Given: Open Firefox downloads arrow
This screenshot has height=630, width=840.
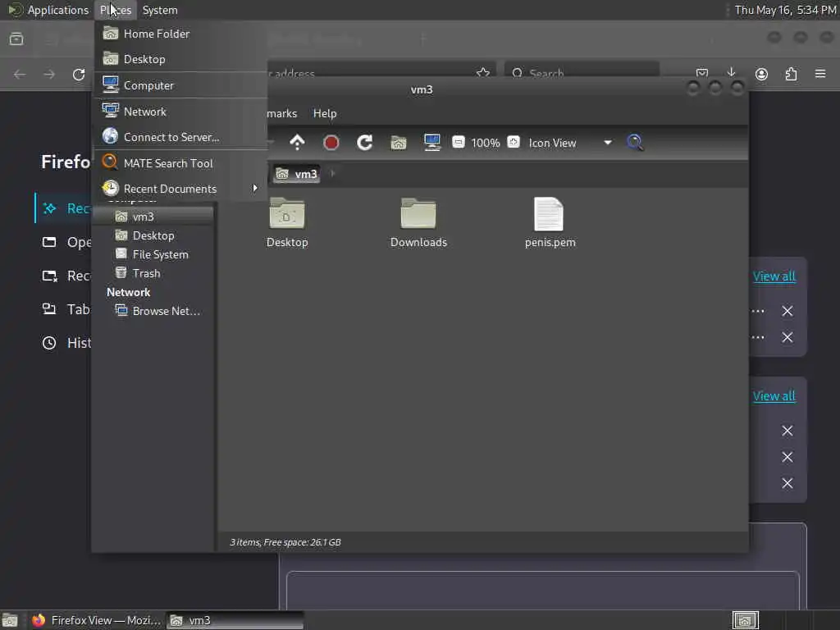Looking at the screenshot, I should click(x=731, y=73).
